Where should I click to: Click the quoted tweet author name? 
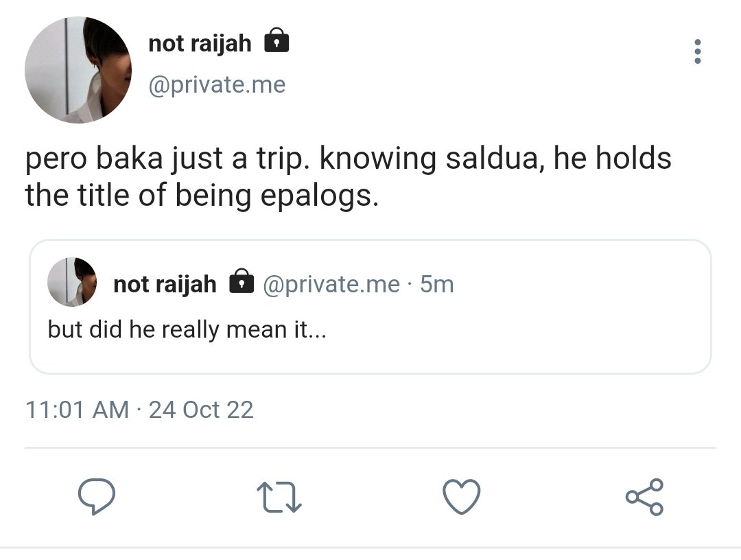coord(165,285)
